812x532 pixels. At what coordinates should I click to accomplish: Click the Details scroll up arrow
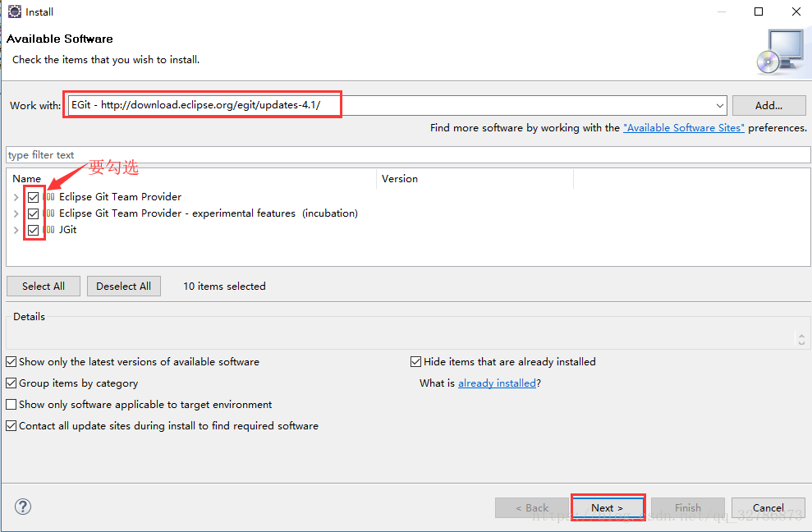pyautogui.click(x=801, y=336)
